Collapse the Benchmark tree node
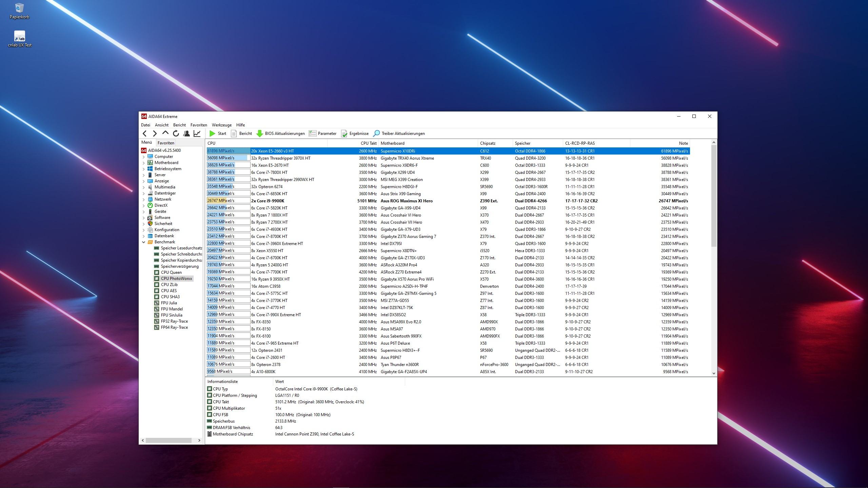 [143, 242]
